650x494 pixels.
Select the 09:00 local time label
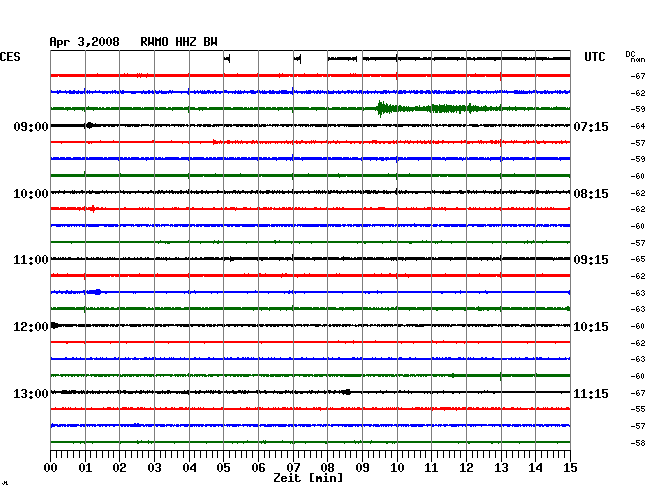31,126
